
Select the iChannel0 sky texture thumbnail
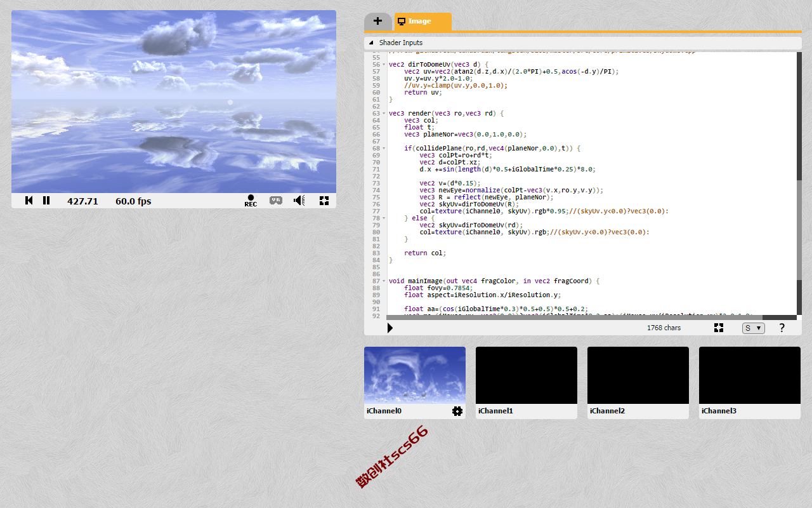415,375
